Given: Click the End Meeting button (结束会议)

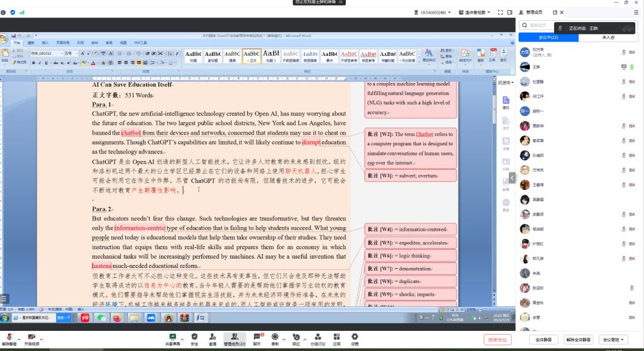Looking at the screenshot, I should click(497, 340).
